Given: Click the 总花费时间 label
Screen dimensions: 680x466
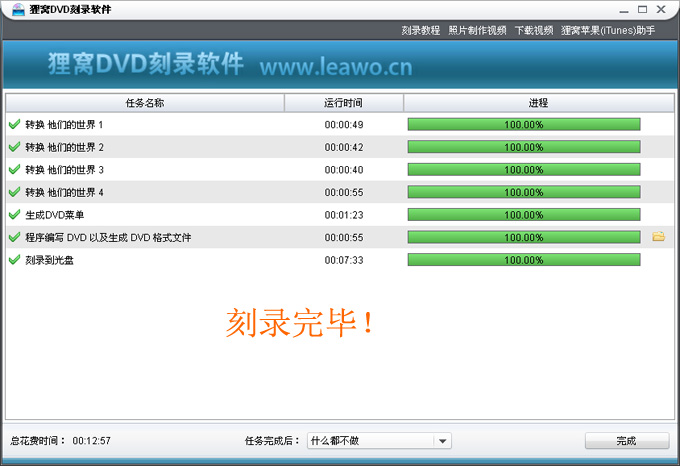Looking at the screenshot, I should 38,441.
